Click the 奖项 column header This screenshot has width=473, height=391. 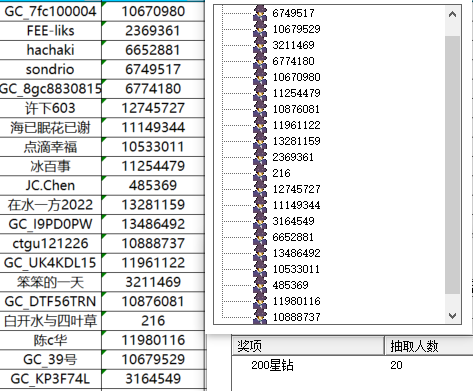pyautogui.click(x=308, y=346)
